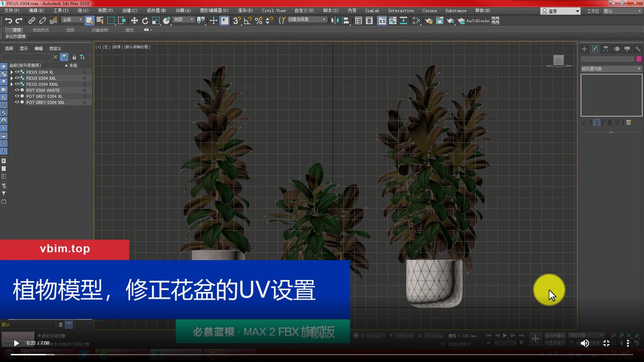Open the modifier list dropdown
The image size is (644, 362).
[x=611, y=69]
